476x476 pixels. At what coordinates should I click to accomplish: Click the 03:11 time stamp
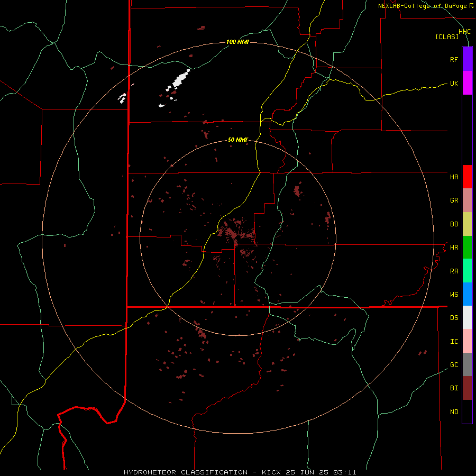[x=346, y=472]
